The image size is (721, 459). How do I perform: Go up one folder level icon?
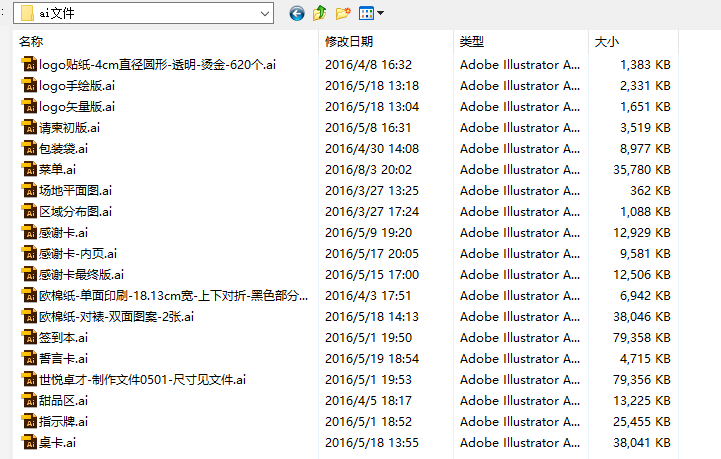click(320, 13)
